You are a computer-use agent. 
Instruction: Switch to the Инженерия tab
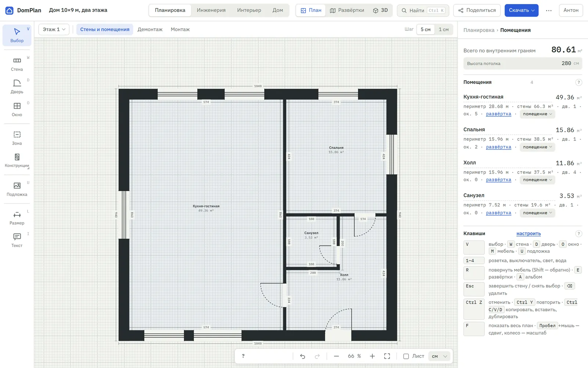(211, 10)
